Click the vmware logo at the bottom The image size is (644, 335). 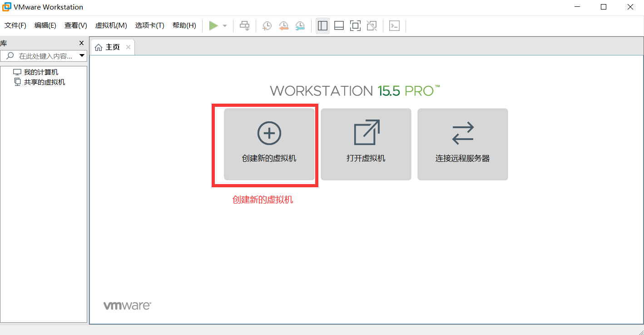pyautogui.click(x=127, y=306)
